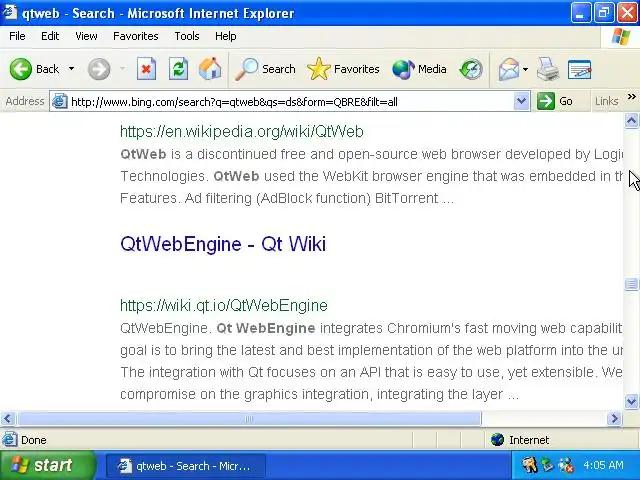Click the horizontal scrollbar left arrow
The image size is (640, 480).
(8, 418)
